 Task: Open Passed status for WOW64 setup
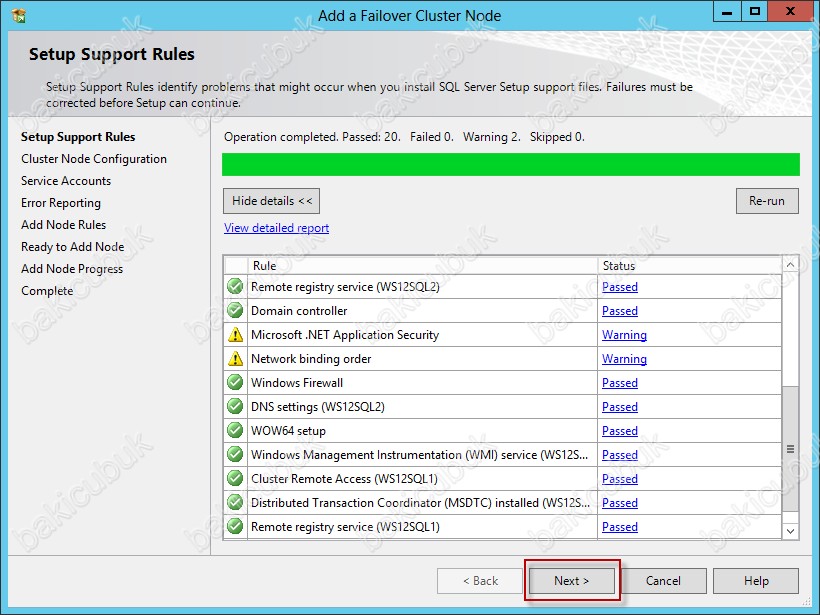pos(620,431)
